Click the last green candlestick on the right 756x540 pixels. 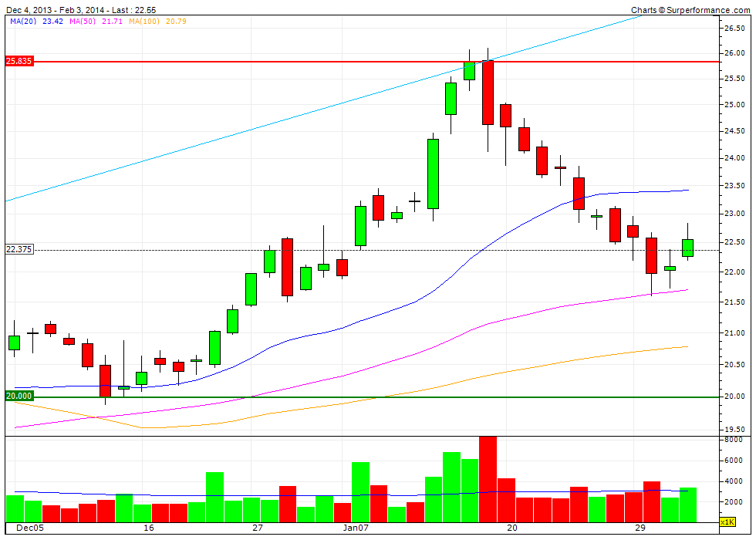(687, 248)
